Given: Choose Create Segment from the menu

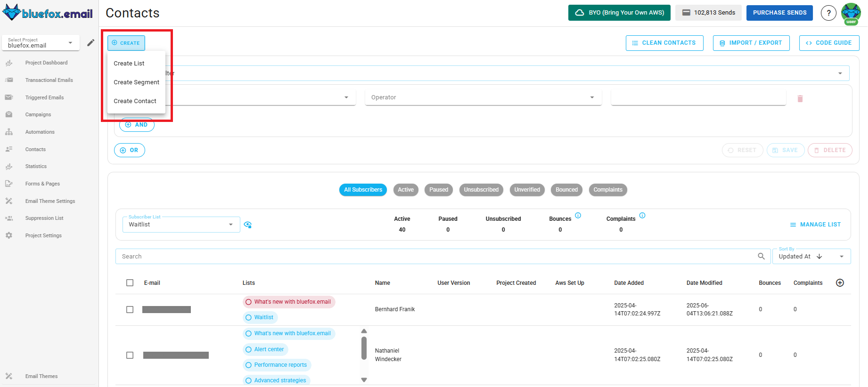Looking at the screenshot, I should pyautogui.click(x=136, y=82).
